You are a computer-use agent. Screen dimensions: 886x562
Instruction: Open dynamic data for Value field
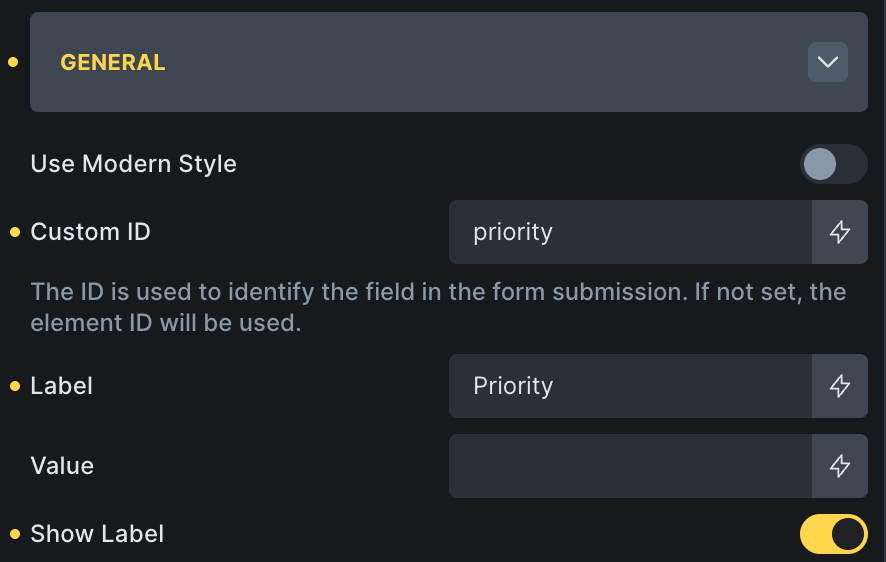coord(840,466)
